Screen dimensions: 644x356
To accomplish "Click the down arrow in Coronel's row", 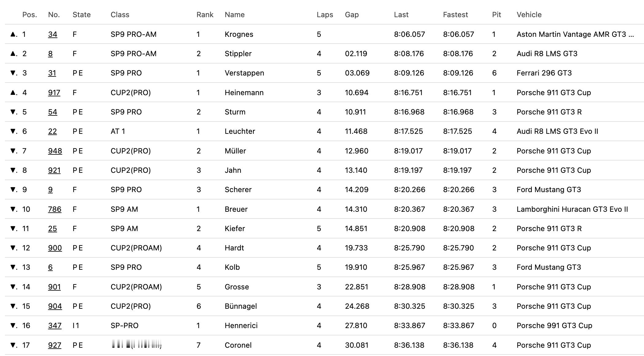I will pyautogui.click(x=13, y=345).
